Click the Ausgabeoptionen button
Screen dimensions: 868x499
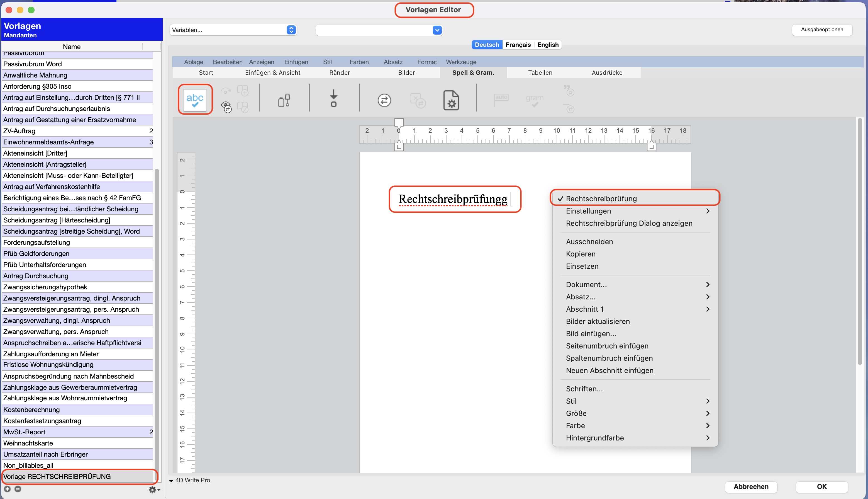(x=822, y=30)
